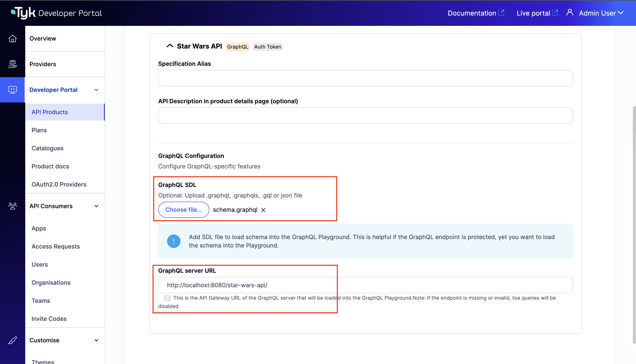Open Overview via the home icon
The width and height of the screenshot is (636, 364).
(12, 38)
